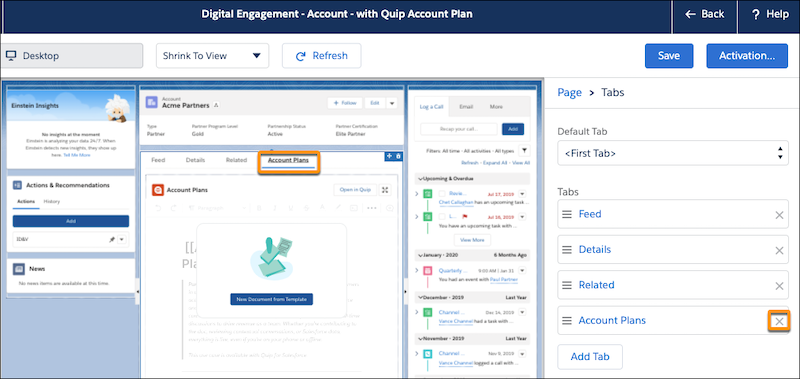
Task: Remove the Details tab with X
Action: coord(779,250)
